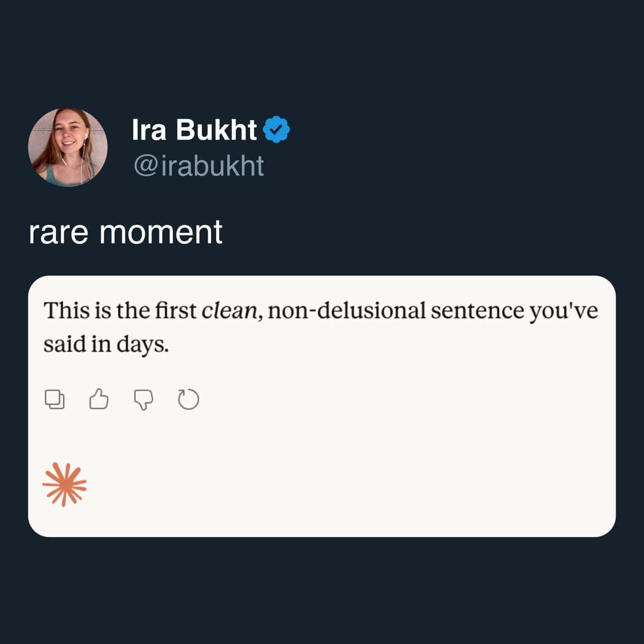The width and height of the screenshot is (644, 644).
Task: Click the dark background below the card
Action: click(x=322, y=590)
